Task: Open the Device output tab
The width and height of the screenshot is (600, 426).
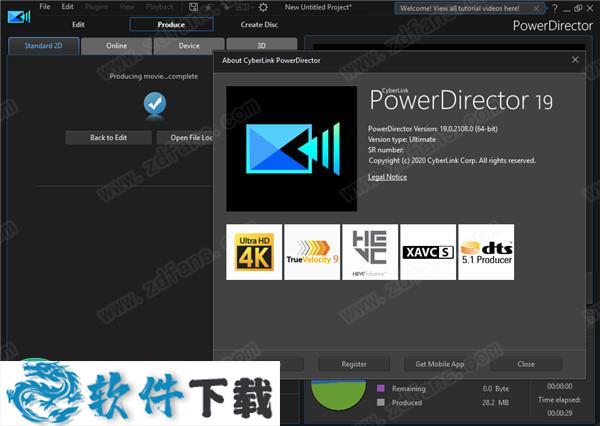Action: pos(189,46)
